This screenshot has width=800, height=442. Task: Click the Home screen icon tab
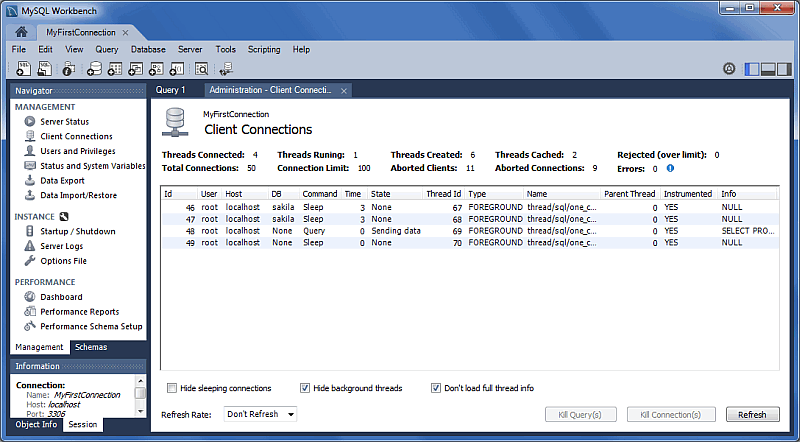(21, 32)
